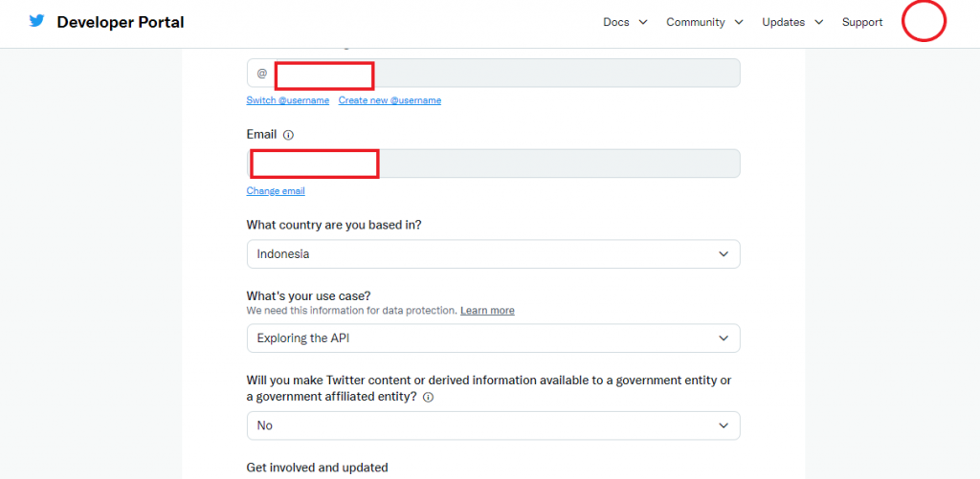Open the Community menu
980x479 pixels.
point(695,23)
